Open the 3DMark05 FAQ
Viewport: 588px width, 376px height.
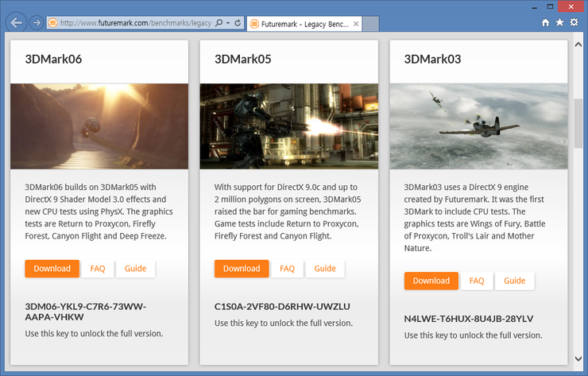[x=288, y=269]
